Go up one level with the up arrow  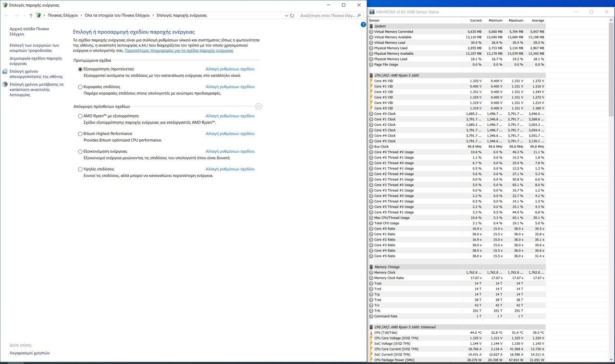point(31,15)
